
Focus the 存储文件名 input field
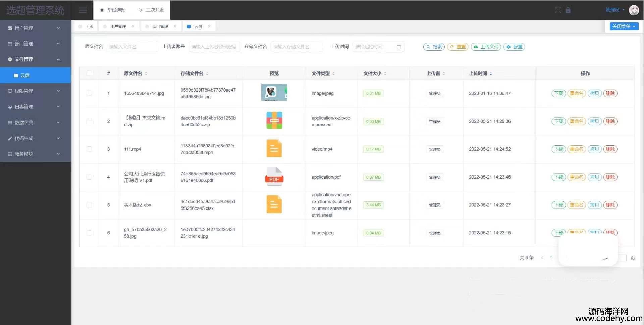click(297, 47)
